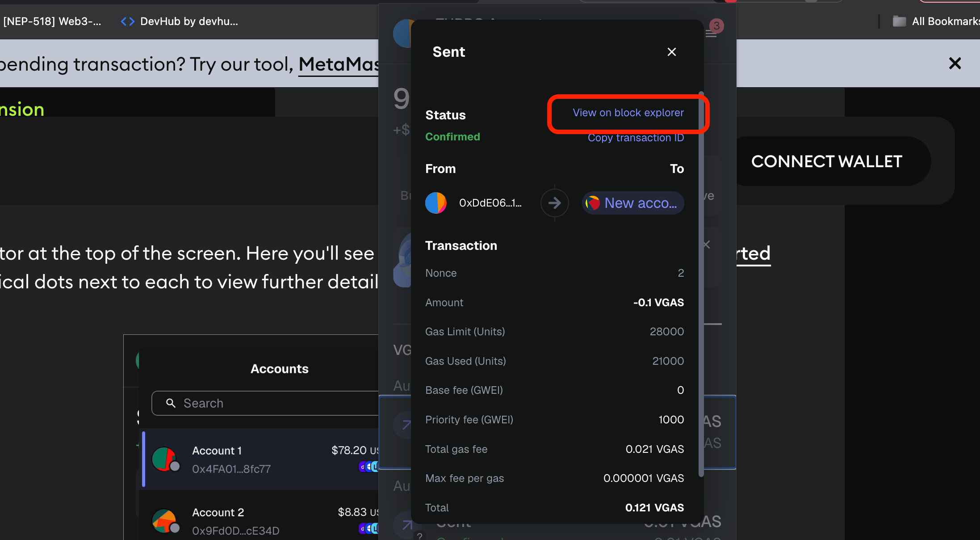Click the outgoing-transfer arrow icon near the bottom

[407, 525]
